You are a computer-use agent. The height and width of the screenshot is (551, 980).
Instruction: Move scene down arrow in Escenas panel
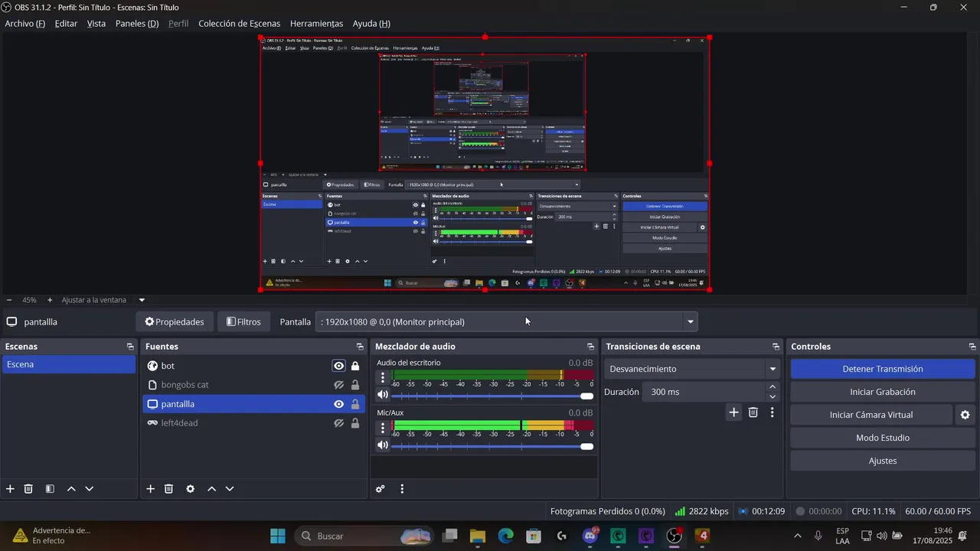(89, 489)
